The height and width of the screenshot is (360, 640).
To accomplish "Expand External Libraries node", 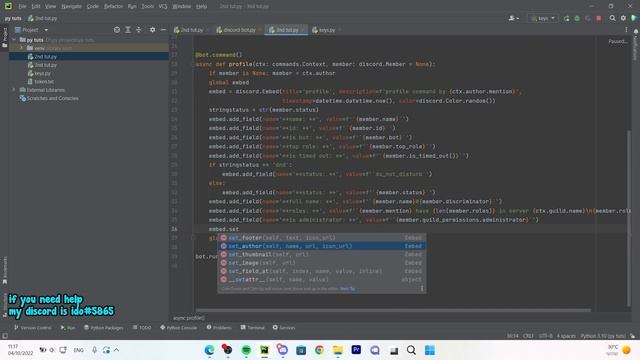I will point(14,90).
